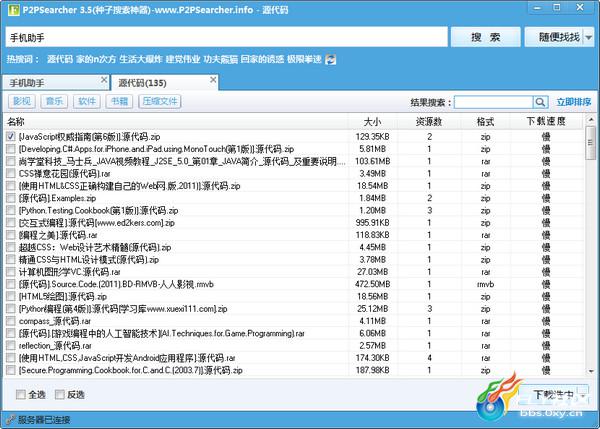Click the server connection status icon

pyautogui.click(x=10, y=420)
